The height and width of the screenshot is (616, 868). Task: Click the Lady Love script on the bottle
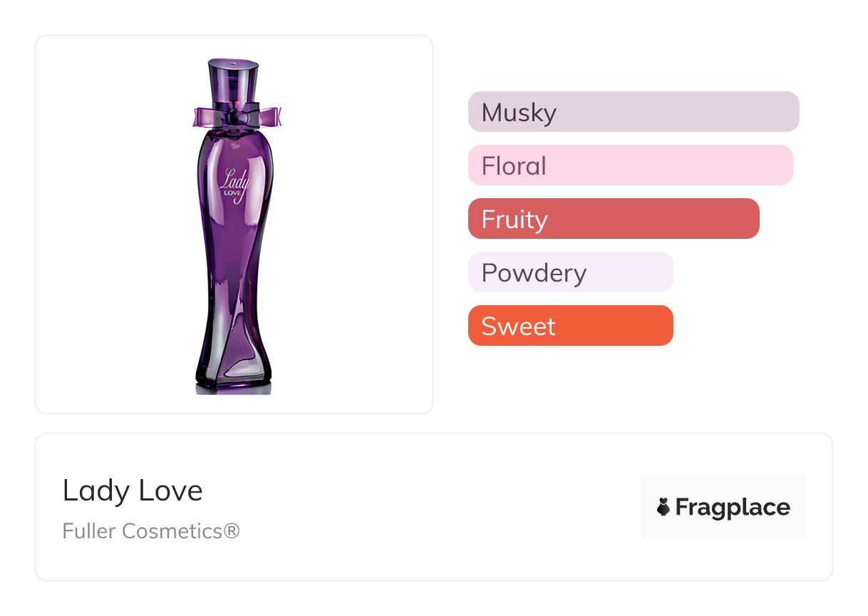click(235, 184)
